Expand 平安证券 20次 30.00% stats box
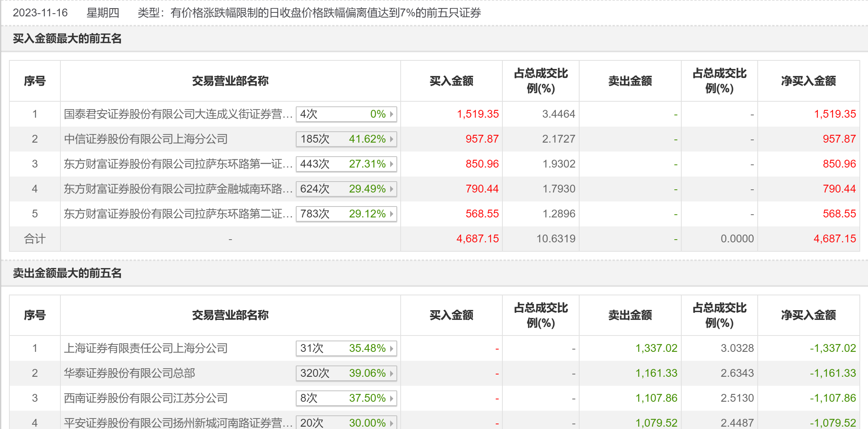Image resolution: width=868 pixels, height=429 pixels. [x=346, y=423]
